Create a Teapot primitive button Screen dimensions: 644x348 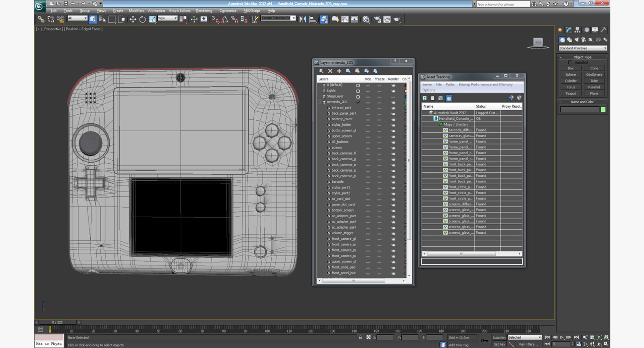point(571,94)
